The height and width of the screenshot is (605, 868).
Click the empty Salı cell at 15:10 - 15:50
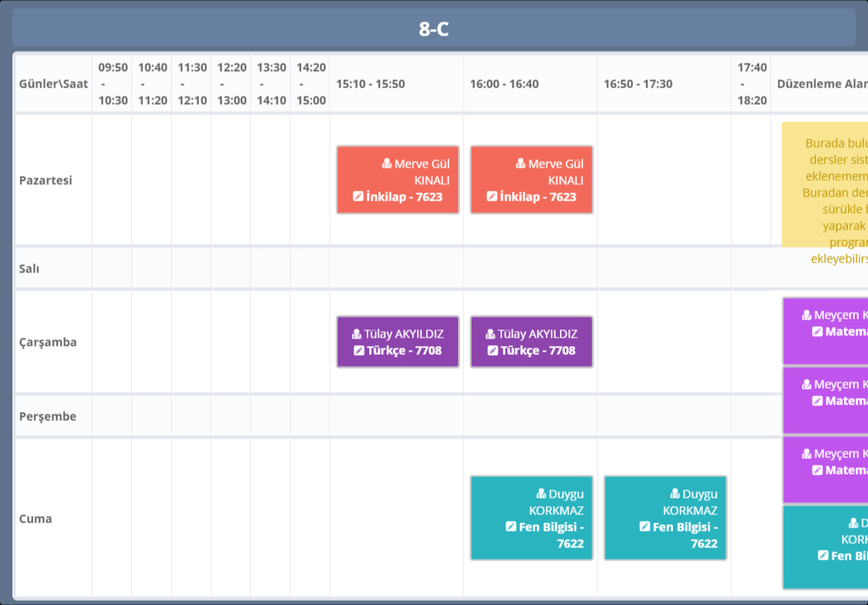tap(396, 268)
